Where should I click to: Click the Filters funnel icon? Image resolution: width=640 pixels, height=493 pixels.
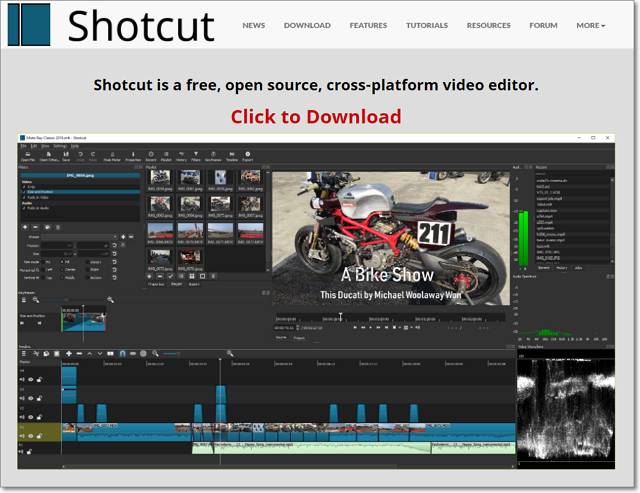click(196, 155)
